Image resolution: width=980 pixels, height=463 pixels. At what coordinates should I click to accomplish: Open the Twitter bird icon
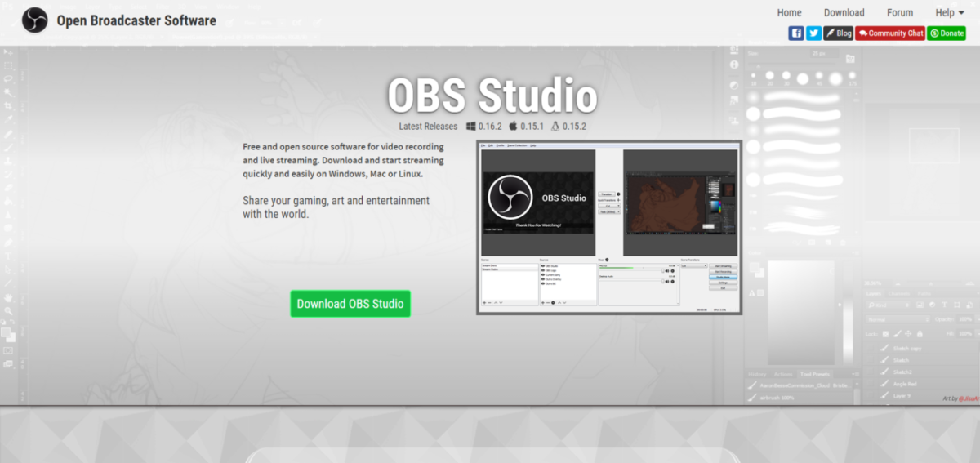pos(813,33)
